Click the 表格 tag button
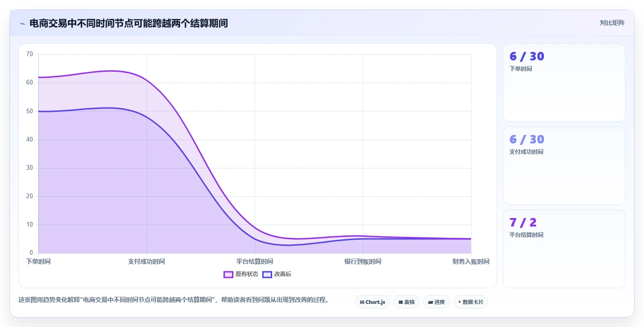Viewport: 644px width, 327px height. pos(406,302)
